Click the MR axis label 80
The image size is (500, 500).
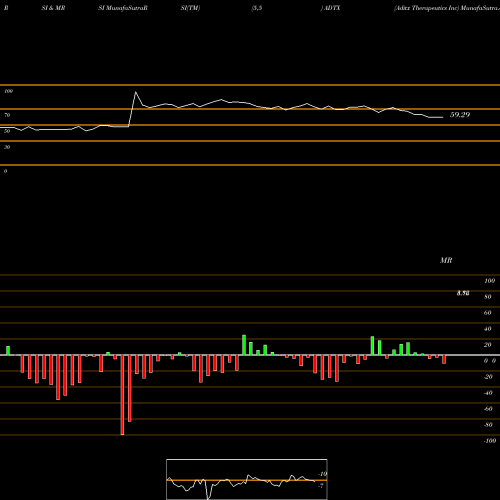pos(488,297)
